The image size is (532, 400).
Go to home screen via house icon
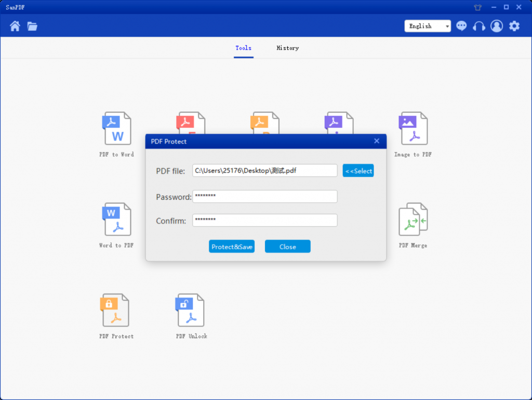[x=15, y=26]
